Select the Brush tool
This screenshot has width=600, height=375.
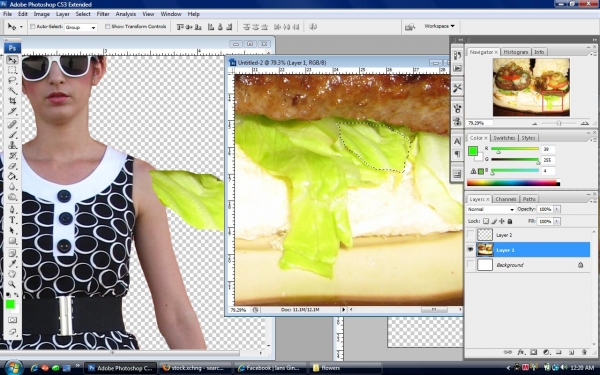(x=12, y=135)
